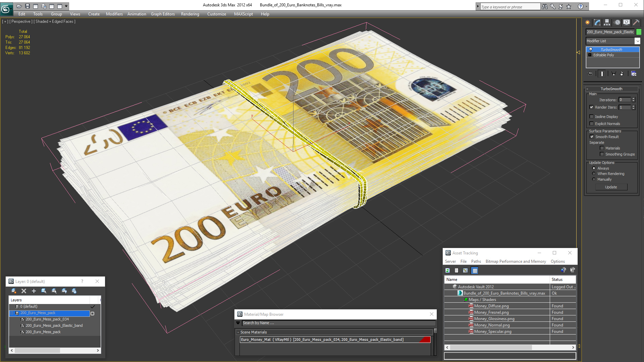Open the MAXScript menu
The width and height of the screenshot is (644, 362).
point(244,14)
